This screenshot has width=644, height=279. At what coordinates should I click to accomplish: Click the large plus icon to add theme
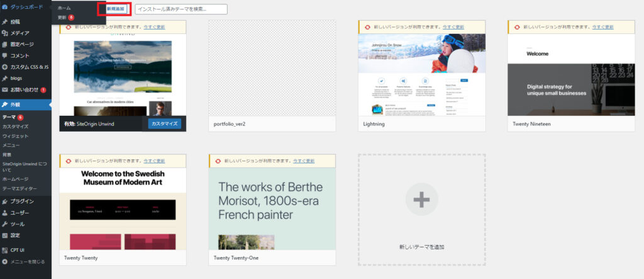tap(421, 200)
